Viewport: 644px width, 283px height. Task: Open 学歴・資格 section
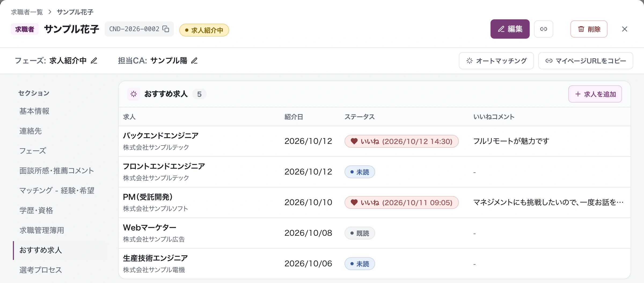[36, 211]
